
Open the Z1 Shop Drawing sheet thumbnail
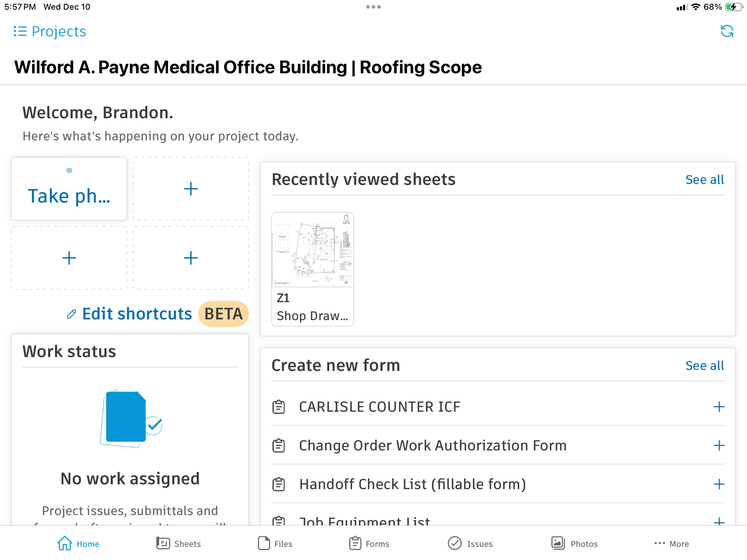pos(312,268)
